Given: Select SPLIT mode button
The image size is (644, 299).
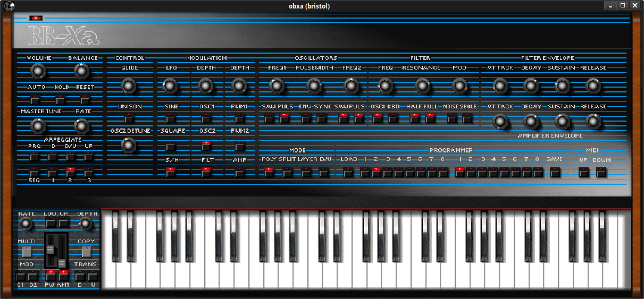Looking at the screenshot, I should click(x=288, y=172).
